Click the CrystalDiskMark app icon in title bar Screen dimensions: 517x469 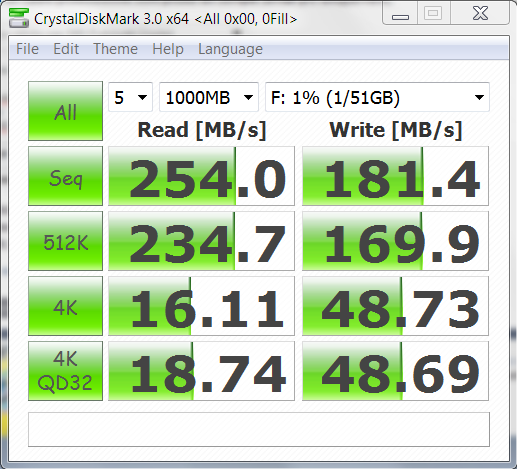click(x=19, y=18)
